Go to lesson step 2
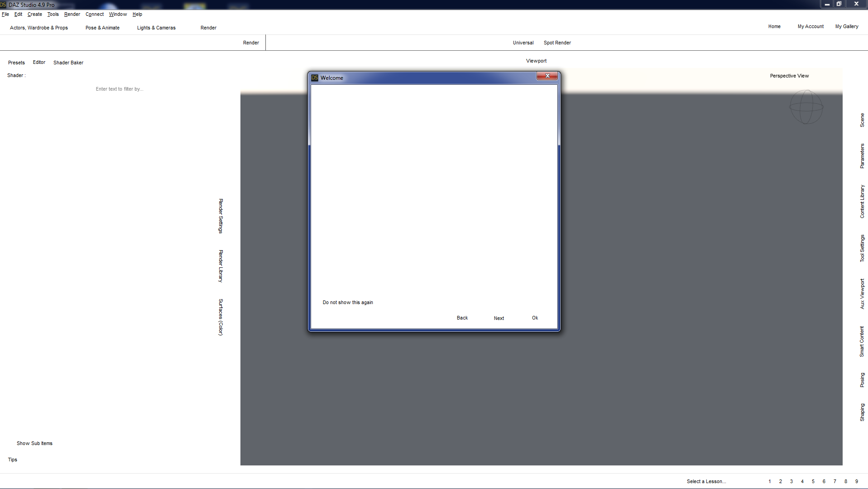This screenshot has height=489, width=868. [781, 482]
